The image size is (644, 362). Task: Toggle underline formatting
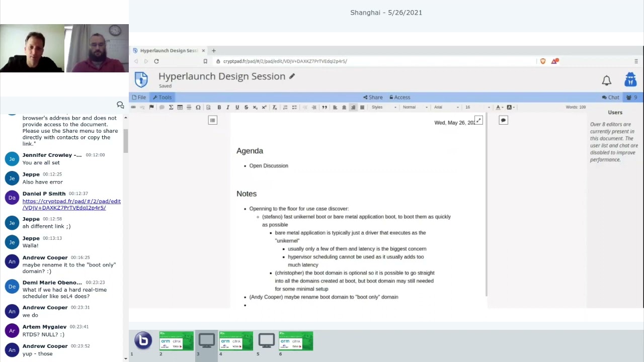click(x=237, y=107)
